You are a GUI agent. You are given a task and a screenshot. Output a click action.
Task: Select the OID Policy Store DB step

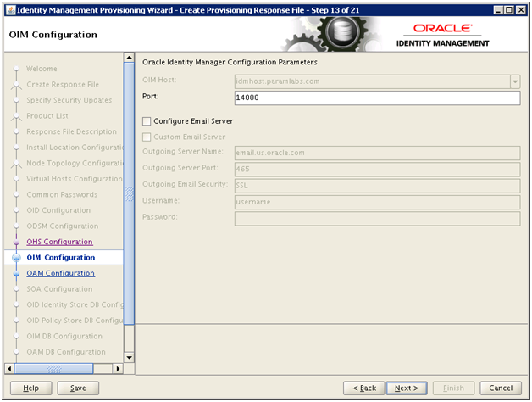coord(75,321)
